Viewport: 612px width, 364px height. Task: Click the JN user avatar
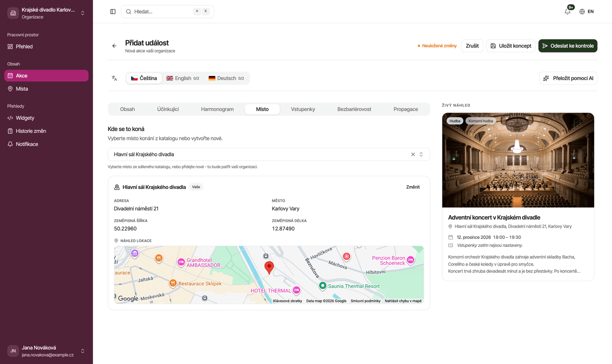[13, 351]
